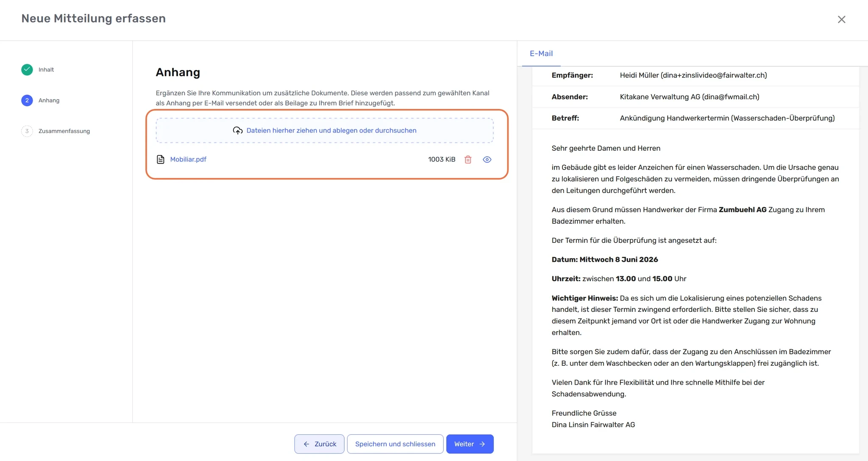Click 'Dateien hierher ziehen und ablegen oder durchsuchen'
868x461 pixels.
[331, 131]
